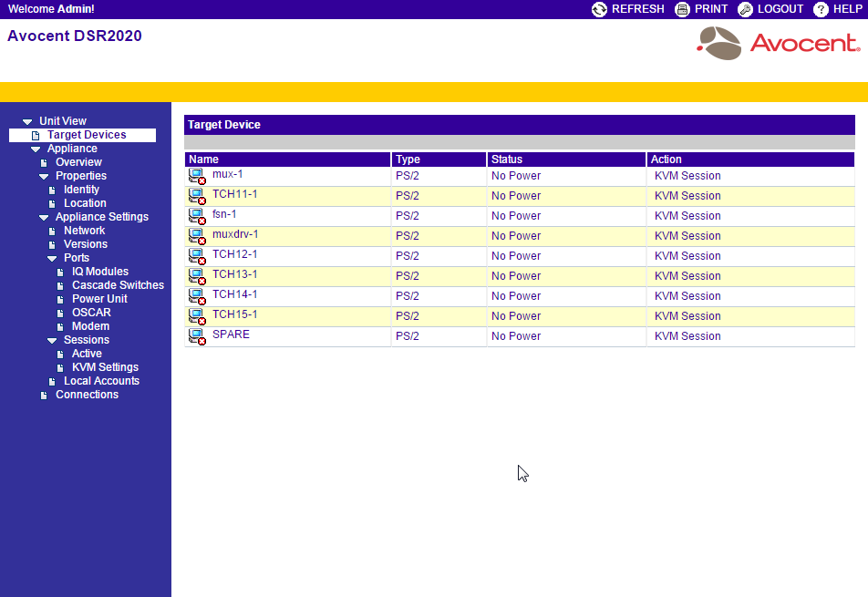The width and height of the screenshot is (868, 597).
Task: Open the Local Accounts page
Action: 101,381
